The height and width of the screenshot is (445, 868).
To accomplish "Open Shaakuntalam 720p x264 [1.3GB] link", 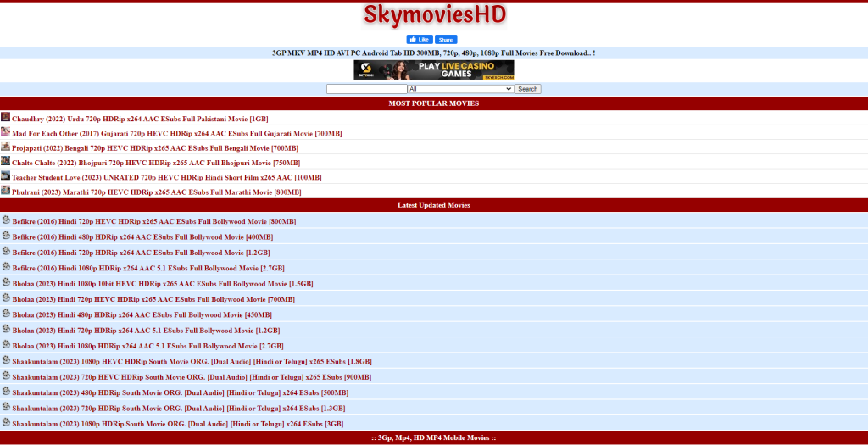I will point(179,409).
